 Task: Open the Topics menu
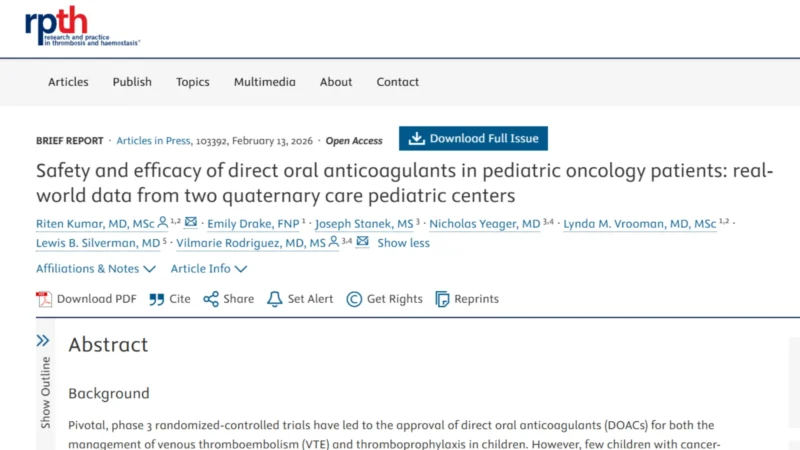tap(193, 82)
